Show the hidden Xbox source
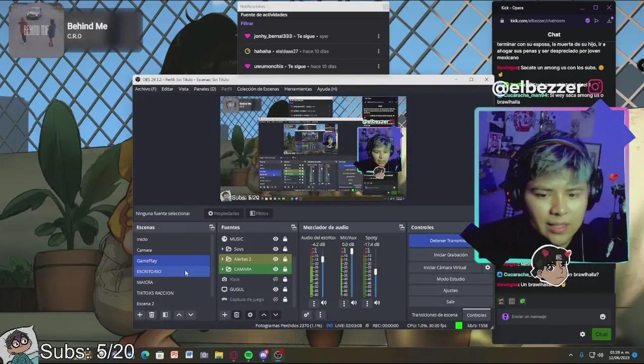The height and width of the screenshot is (364, 644). click(x=276, y=279)
